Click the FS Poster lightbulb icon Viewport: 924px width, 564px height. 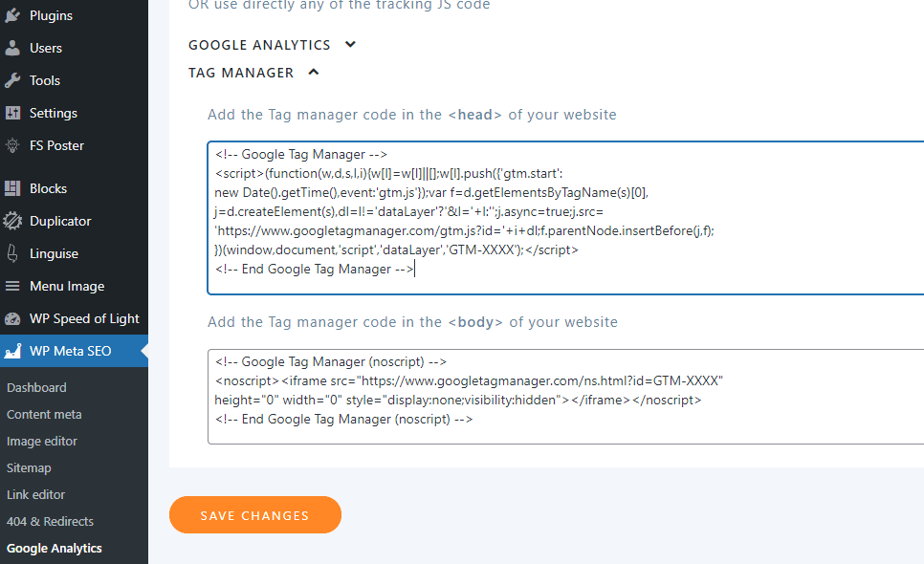pyautogui.click(x=12, y=145)
